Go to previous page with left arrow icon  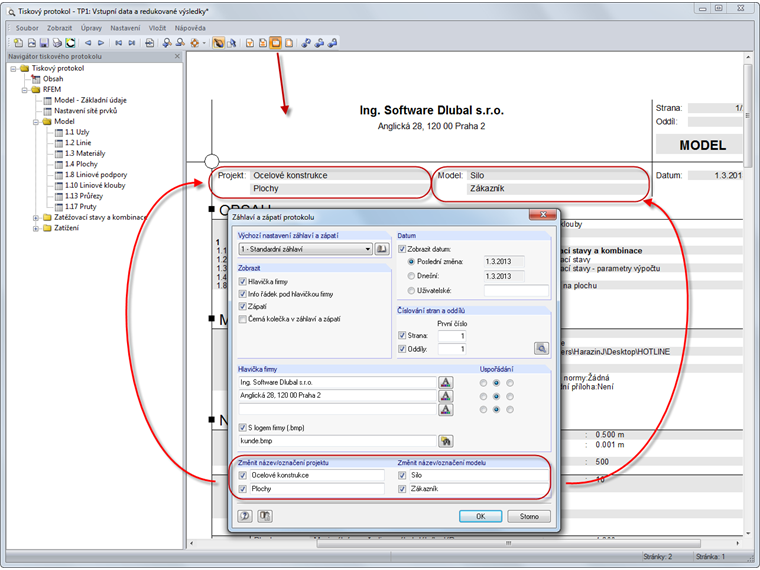click(88, 43)
